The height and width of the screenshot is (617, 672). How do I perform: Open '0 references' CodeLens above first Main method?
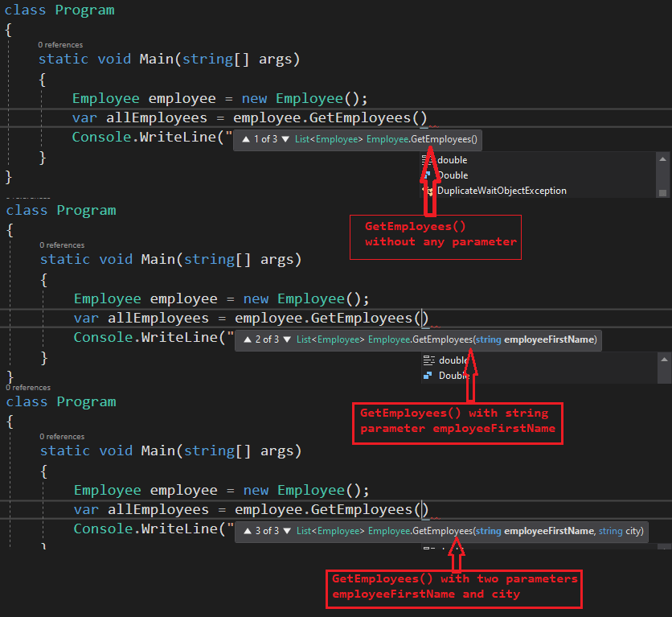(x=60, y=44)
